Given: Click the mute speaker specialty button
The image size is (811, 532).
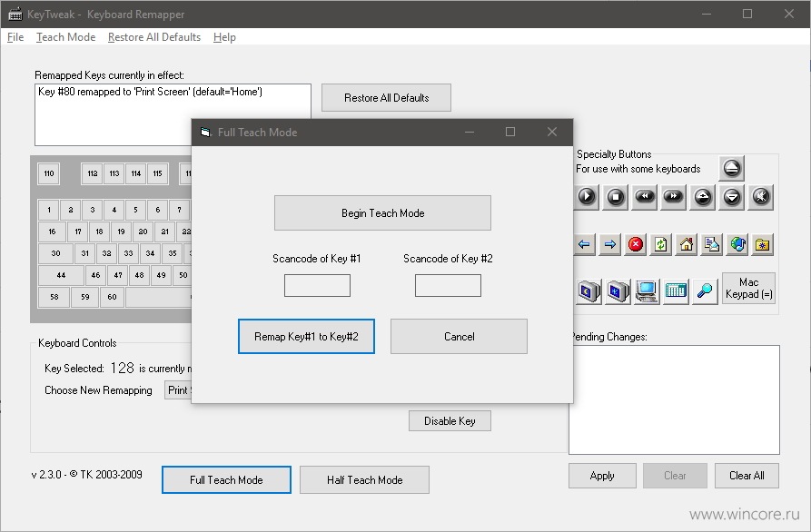Looking at the screenshot, I should pos(761,197).
